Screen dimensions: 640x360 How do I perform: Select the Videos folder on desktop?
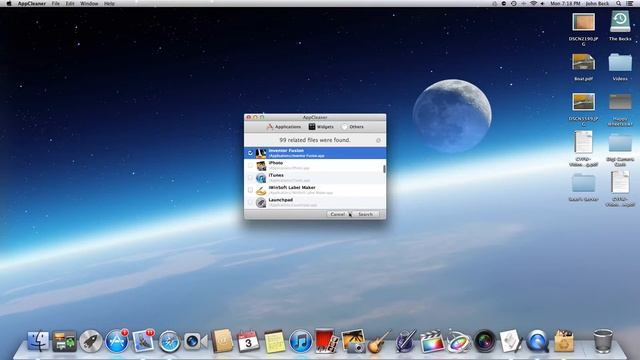[x=620, y=62]
